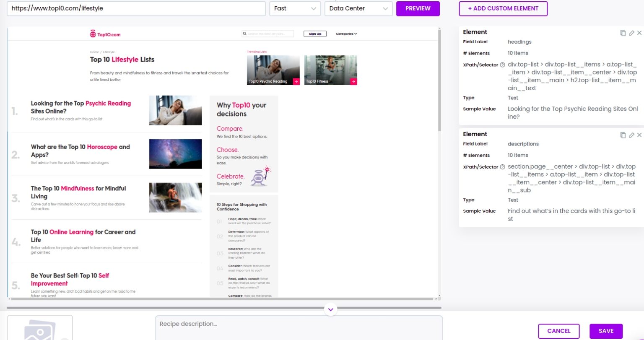Viewport: 644px width, 340px height.
Task: Click help icon beside headings XPath/Selector
Action: pyautogui.click(x=502, y=65)
